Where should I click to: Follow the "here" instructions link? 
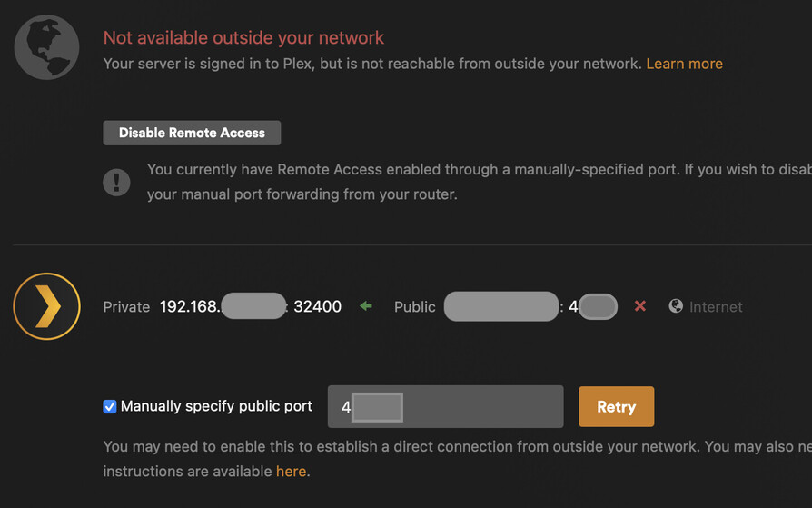[291, 471]
